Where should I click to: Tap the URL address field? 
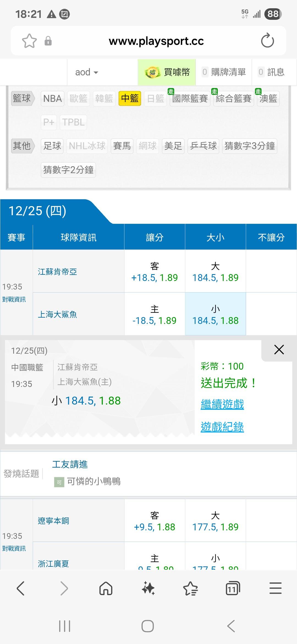(x=156, y=41)
